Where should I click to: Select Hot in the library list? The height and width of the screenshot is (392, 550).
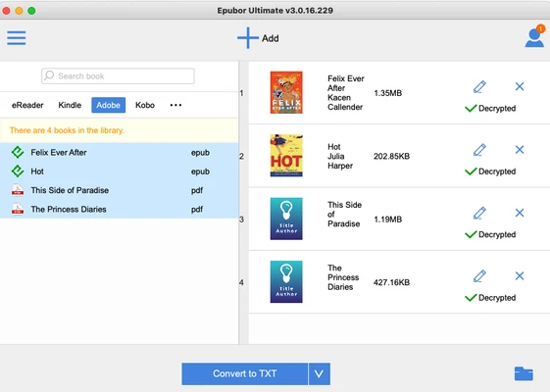pos(120,171)
